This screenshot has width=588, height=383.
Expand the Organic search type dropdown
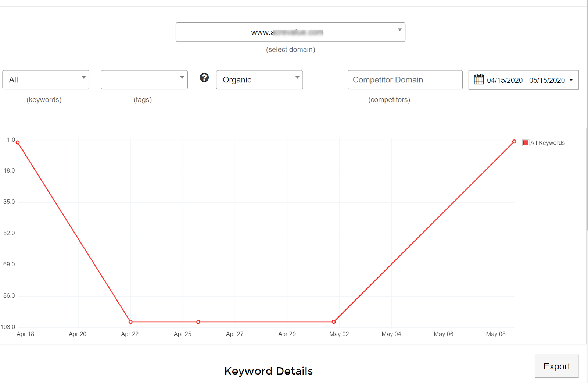[259, 80]
